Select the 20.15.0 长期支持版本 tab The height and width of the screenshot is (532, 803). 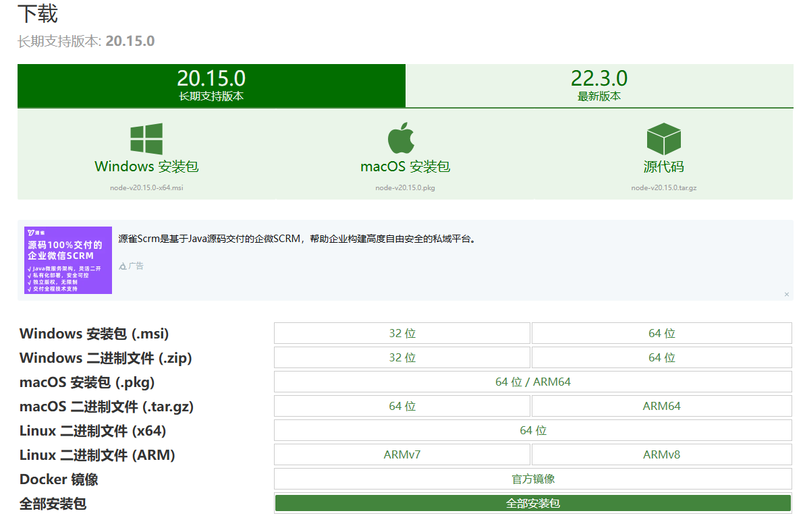(x=211, y=86)
